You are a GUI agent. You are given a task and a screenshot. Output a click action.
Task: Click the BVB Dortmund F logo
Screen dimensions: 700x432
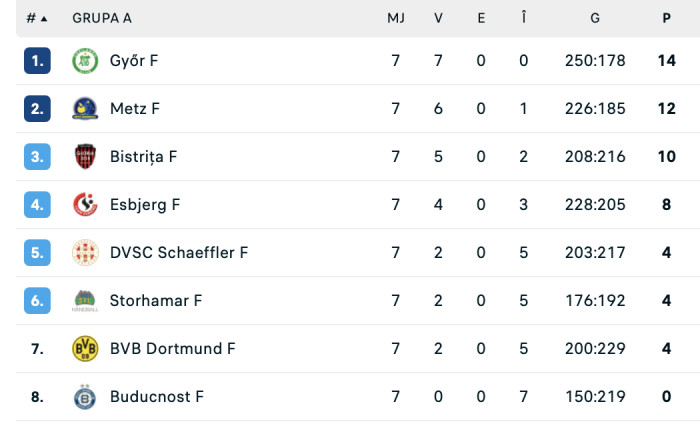(x=85, y=349)
